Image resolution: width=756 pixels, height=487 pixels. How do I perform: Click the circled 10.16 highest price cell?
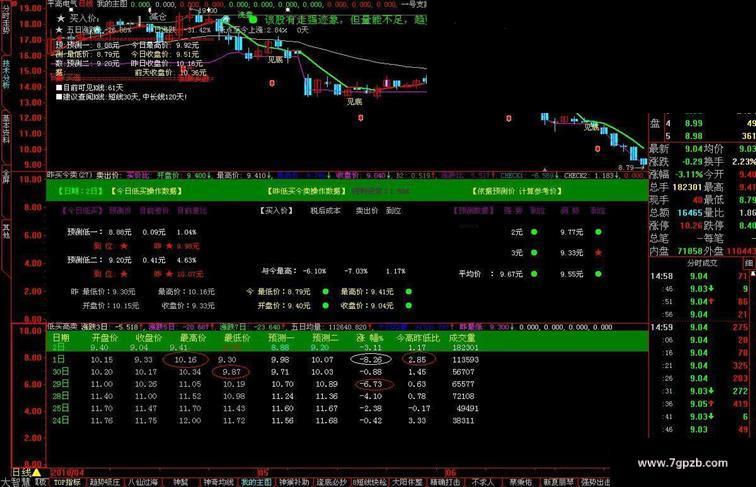click(x=186, y=360)
